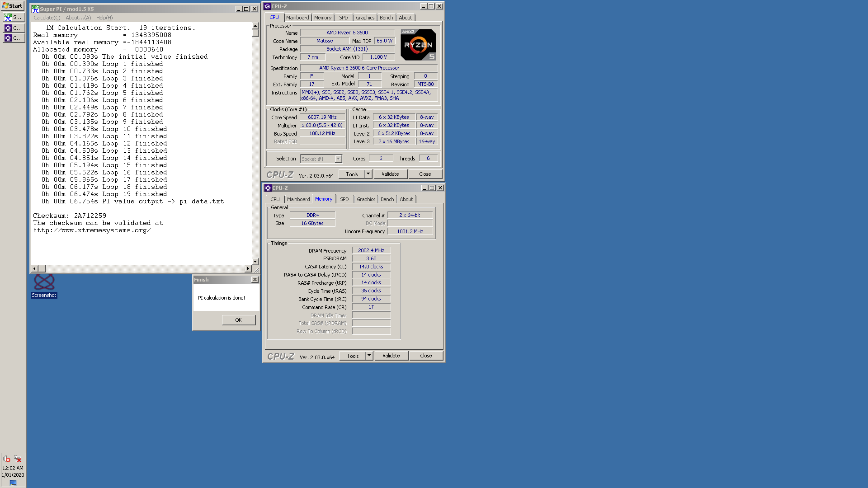Select the first CPU-Z taskbar item
This screenshot has width=868, height=488.
pyautogui.click(x=13, y=28)
